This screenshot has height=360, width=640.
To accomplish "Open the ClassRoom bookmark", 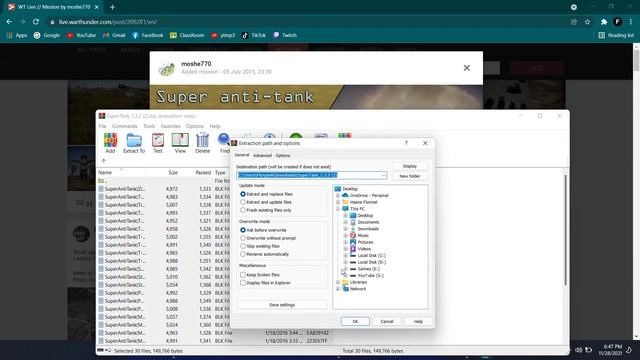I will [x=187, y=36].
